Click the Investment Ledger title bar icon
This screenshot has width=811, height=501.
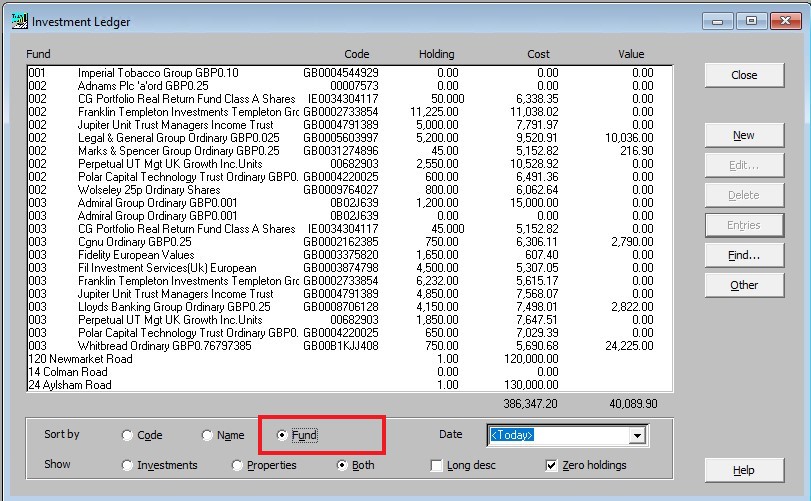pyautogui.click(x=20, y=21)
